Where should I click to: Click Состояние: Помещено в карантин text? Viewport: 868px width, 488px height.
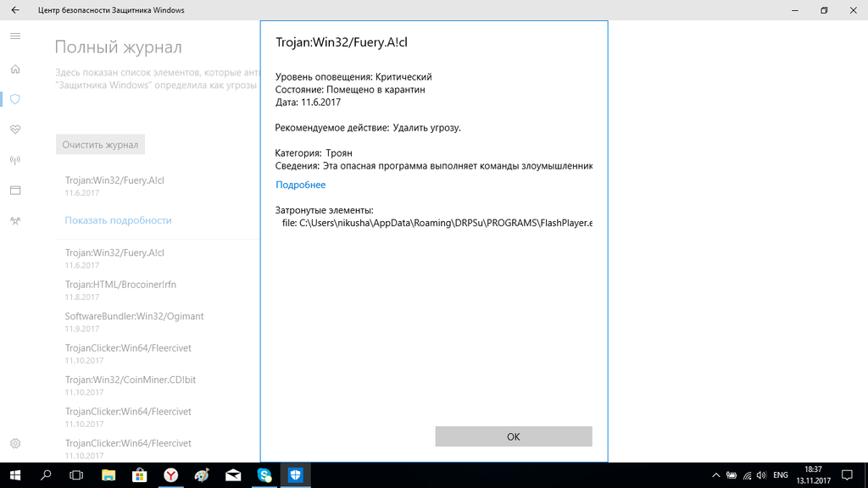coord(350,90)
